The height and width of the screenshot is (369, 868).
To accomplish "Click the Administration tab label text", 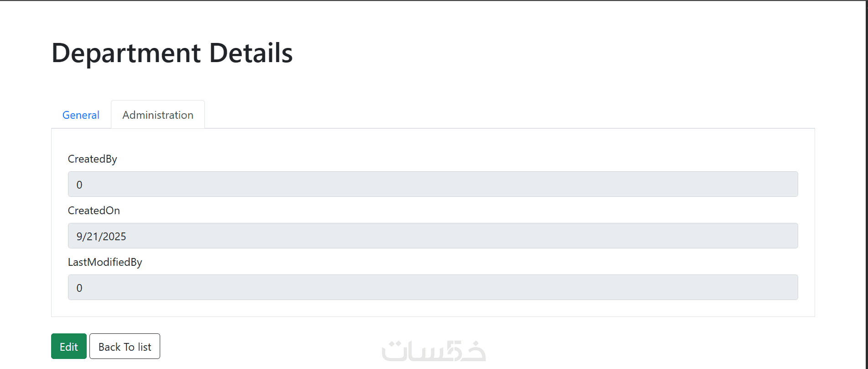I will [158, 115].
